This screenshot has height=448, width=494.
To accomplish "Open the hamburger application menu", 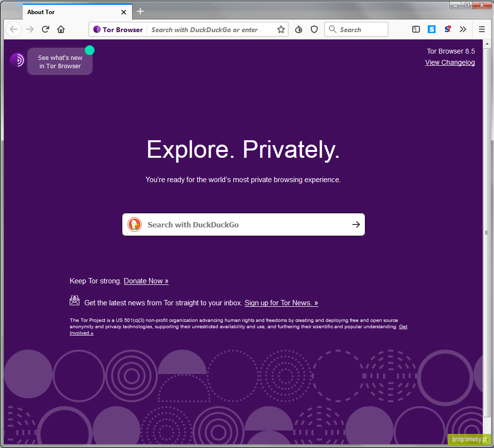I will [x=482, y=29].
